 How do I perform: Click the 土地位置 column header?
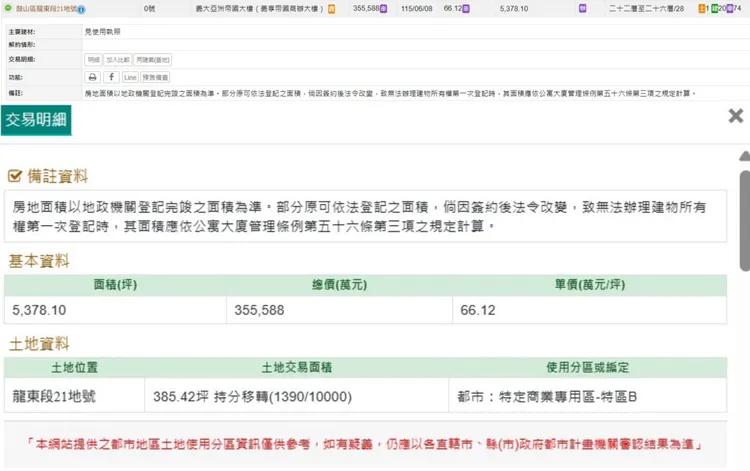75,368
